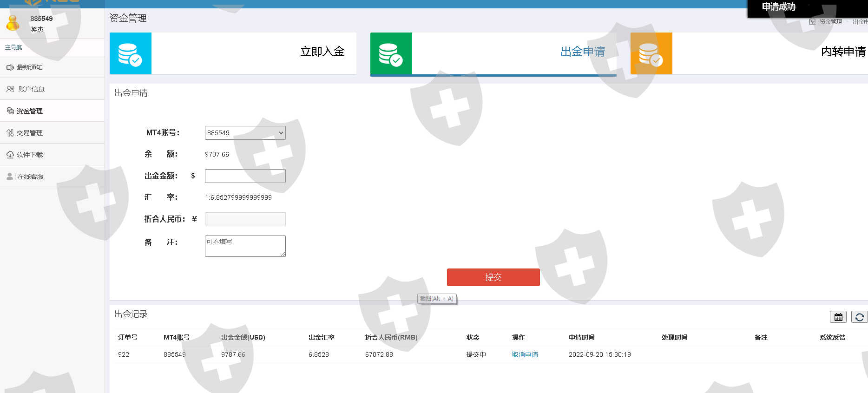Click the blue deposit coins icon
Viewport: 868px width, 393px height.
130,53
